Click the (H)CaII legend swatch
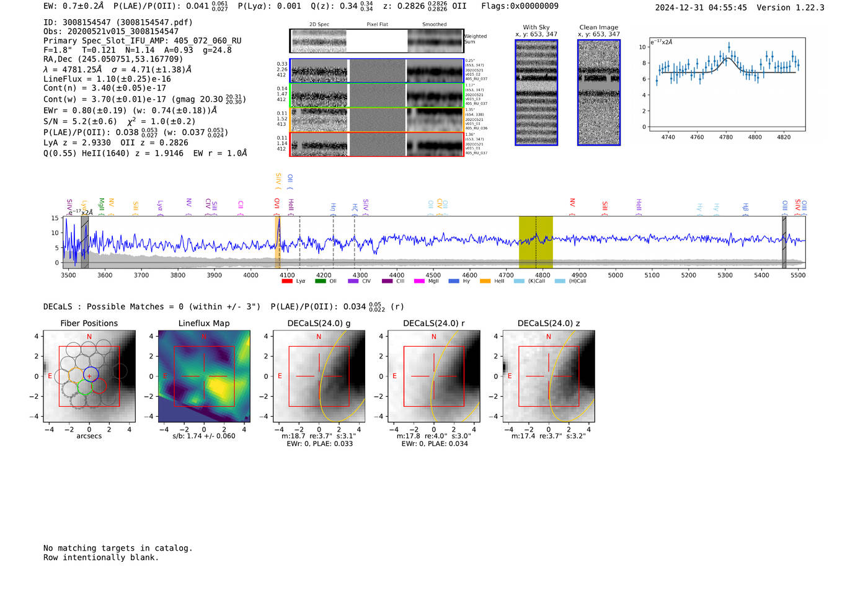868x591 pixels. click(560, 281)
